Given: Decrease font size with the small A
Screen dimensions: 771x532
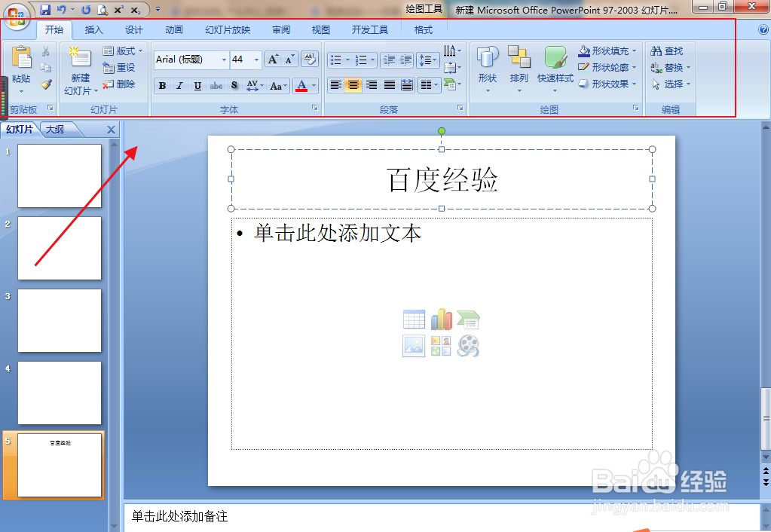Looking at the screenshot, I should [289, 60].
